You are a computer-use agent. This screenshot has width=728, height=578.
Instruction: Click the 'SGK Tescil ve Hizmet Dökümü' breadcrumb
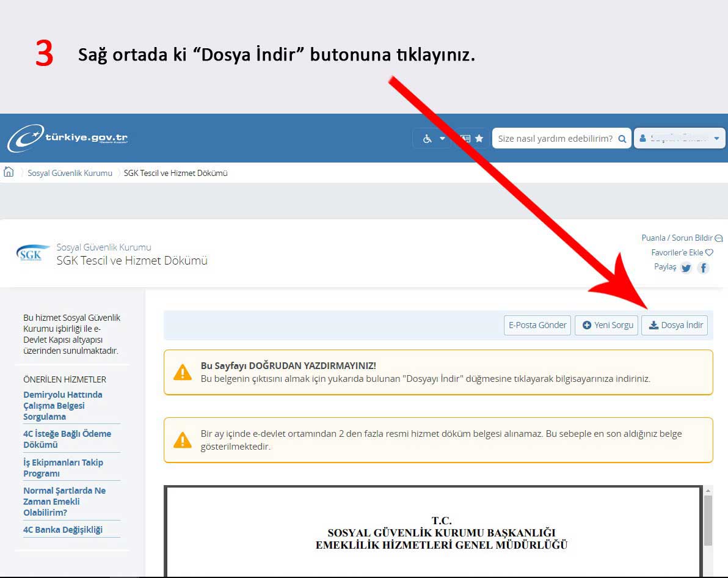point(175,173)
